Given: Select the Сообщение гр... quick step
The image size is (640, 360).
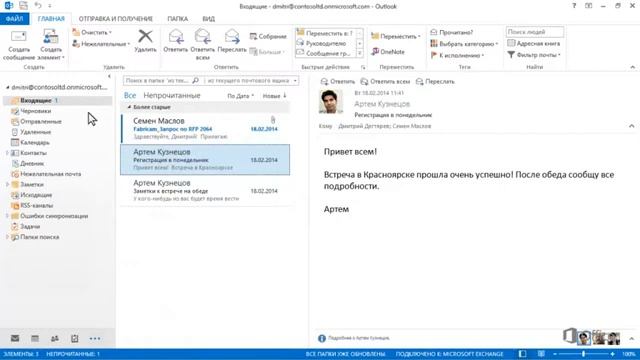Looking at the screenshot, I should click(325, 53).
